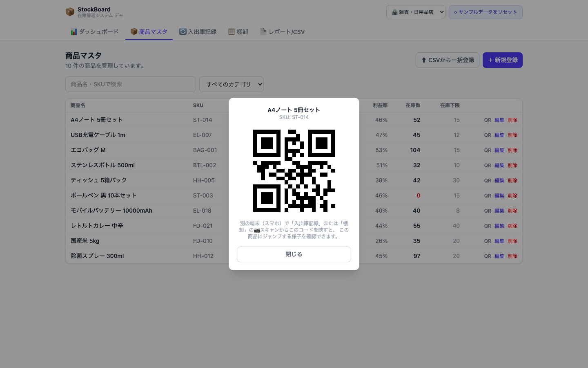Switch to the 商品マスタ tab
This screenshot has width=588, height=368.
click(x=149, y=32)
